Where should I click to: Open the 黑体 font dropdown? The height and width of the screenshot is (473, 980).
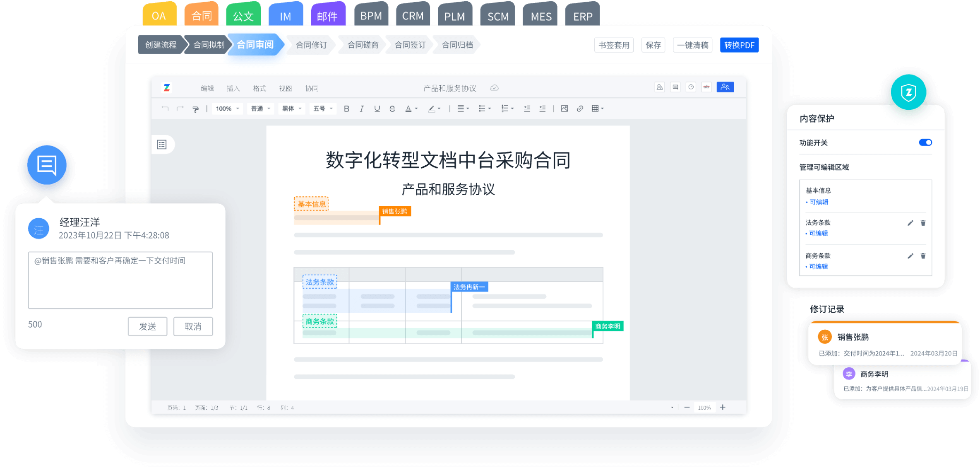click(292, 109)
